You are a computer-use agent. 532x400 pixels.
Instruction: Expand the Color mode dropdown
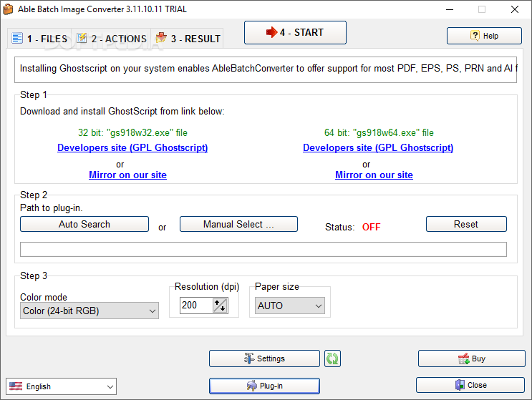(x=90, y=311)
